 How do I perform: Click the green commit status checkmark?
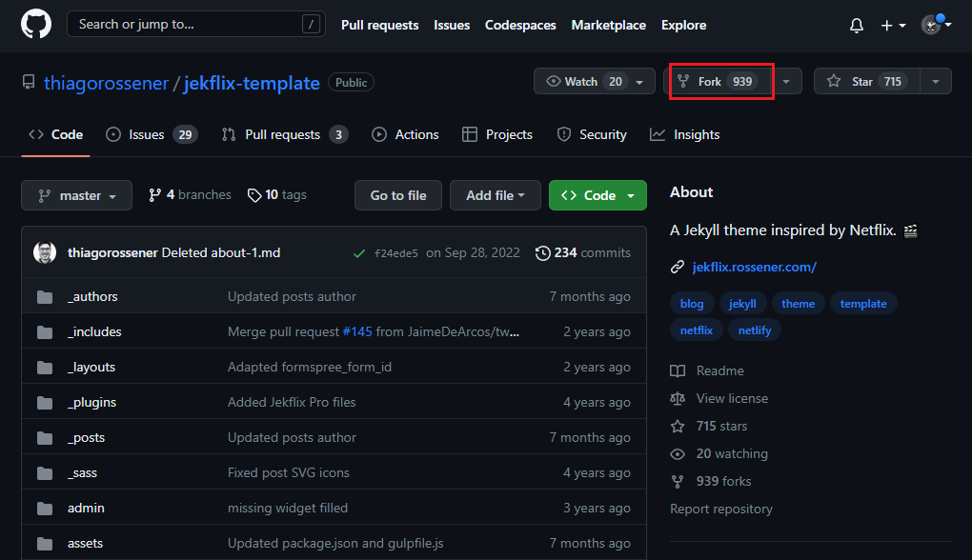tap(359, 253)
